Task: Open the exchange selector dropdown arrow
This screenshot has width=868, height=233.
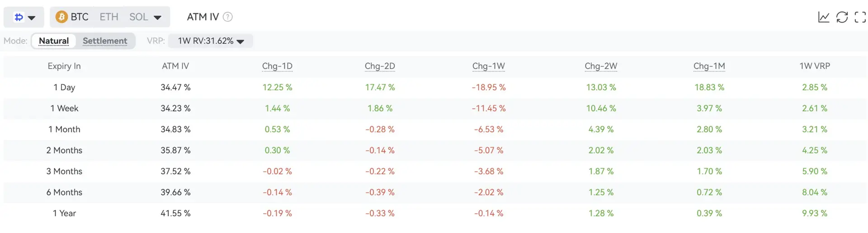Action: click(x=32, y=18)
